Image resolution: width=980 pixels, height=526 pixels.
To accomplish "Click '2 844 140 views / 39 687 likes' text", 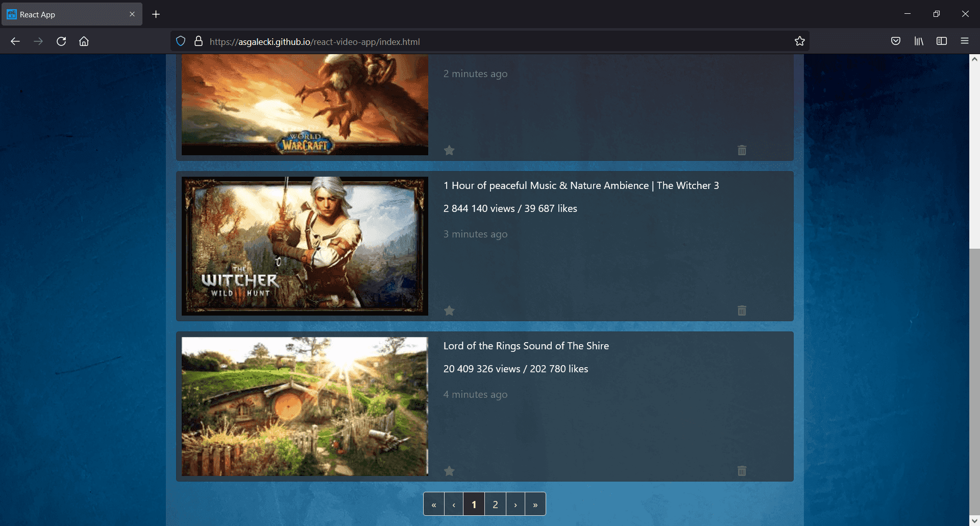I will click(x=510, y=208).
